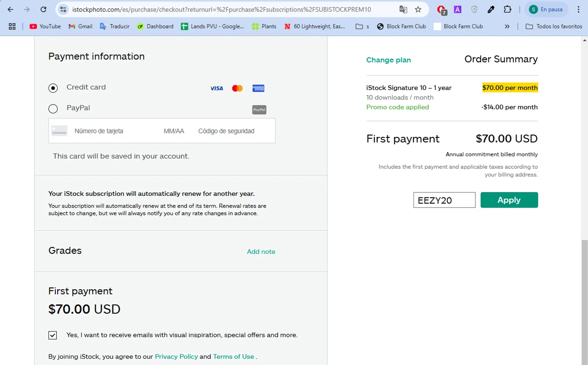
Task: Click the 'Número de tarjeta' field
Action: pyautogui.click(x=99, y=131)
